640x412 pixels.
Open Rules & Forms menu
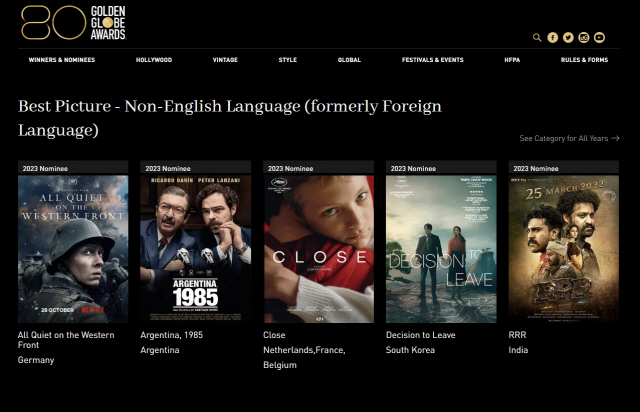click(584, 60)
